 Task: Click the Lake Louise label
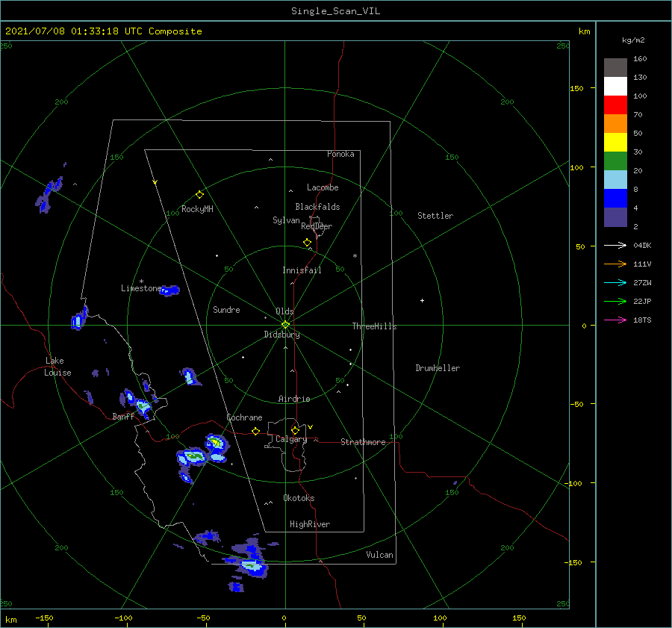pyautogui.click(x=57, y=367)
